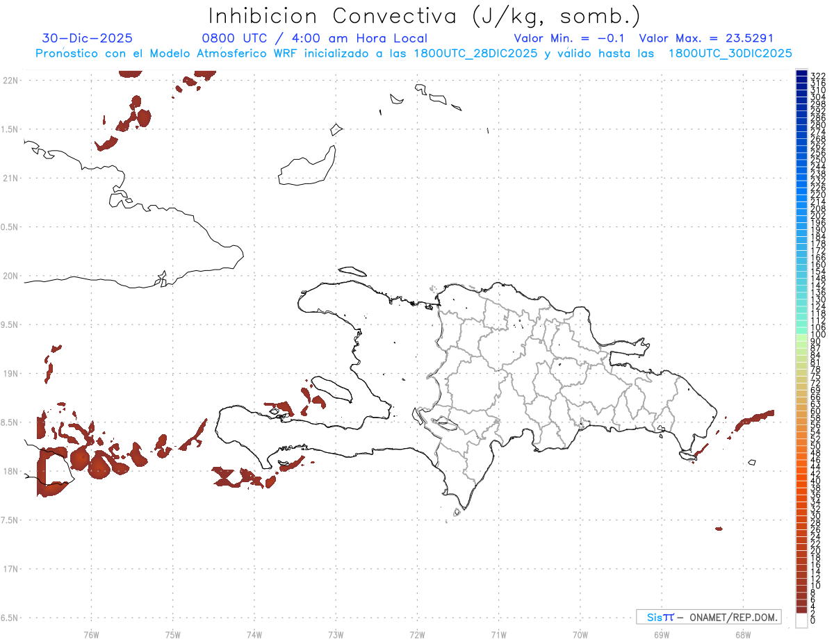Click the '70W' longitude label
The width and height of the screenshot is (834, 644).
click(580, 634)
